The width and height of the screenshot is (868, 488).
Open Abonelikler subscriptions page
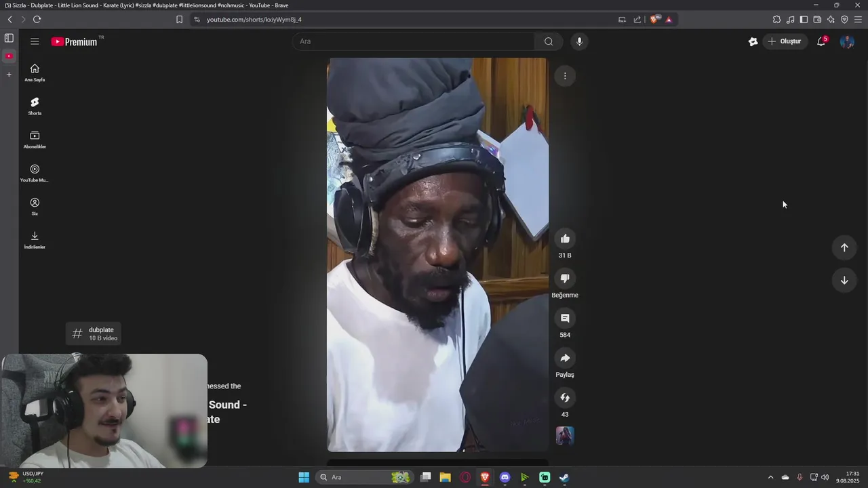tap(35, 140)
